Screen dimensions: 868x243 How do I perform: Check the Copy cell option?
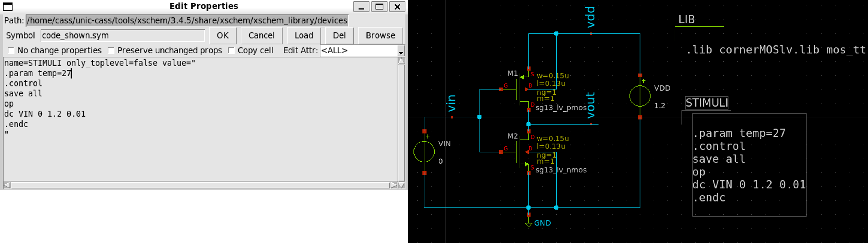pos(231,51)
